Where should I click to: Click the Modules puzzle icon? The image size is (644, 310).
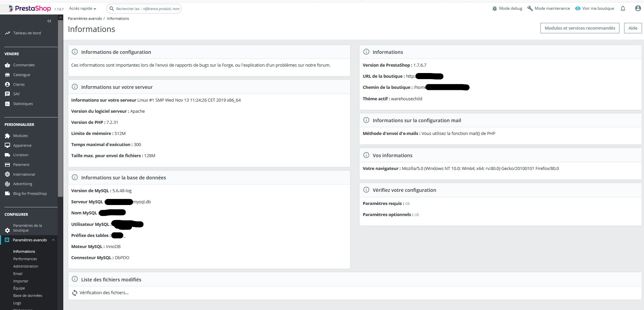coord(7,136)
